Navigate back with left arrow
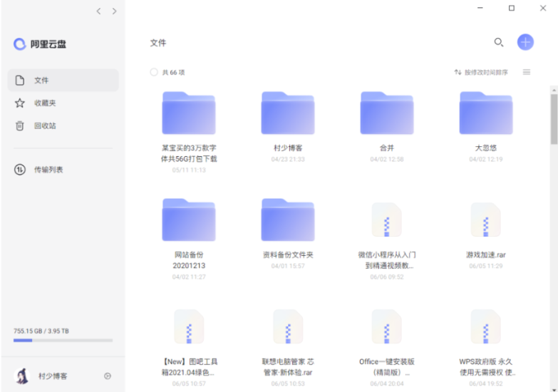 click(98, 11)
